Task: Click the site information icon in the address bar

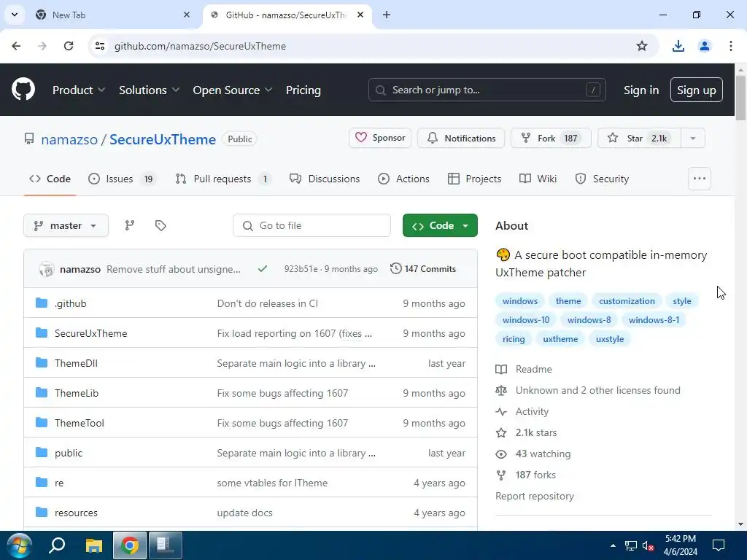Action: [x=99, y=46]
